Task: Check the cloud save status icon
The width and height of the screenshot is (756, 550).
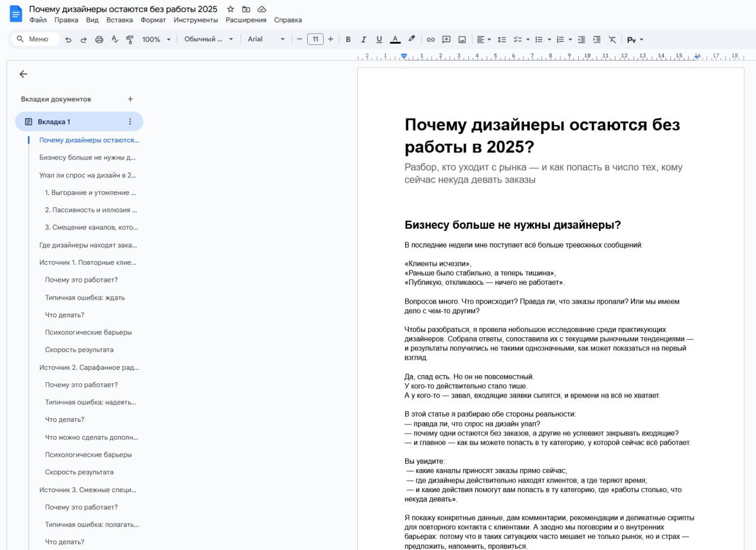Action: click(x=262, y=9)
